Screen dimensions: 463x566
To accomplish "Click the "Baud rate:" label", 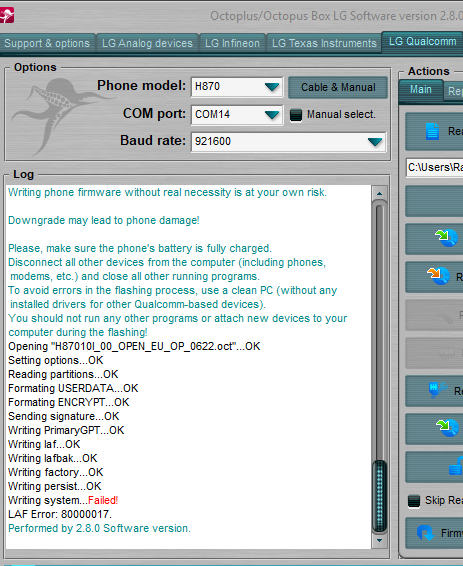I will click(x=153, y=140).
